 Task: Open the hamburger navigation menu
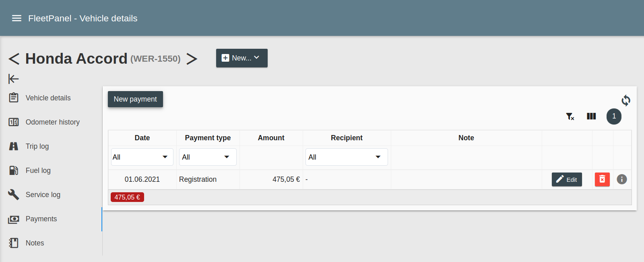coord(17,18)
